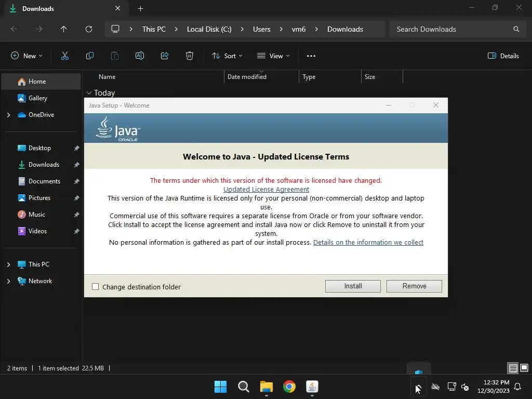532x399 pixels.
Task: Open taskbar Search
Action: [x=243, y=387]
